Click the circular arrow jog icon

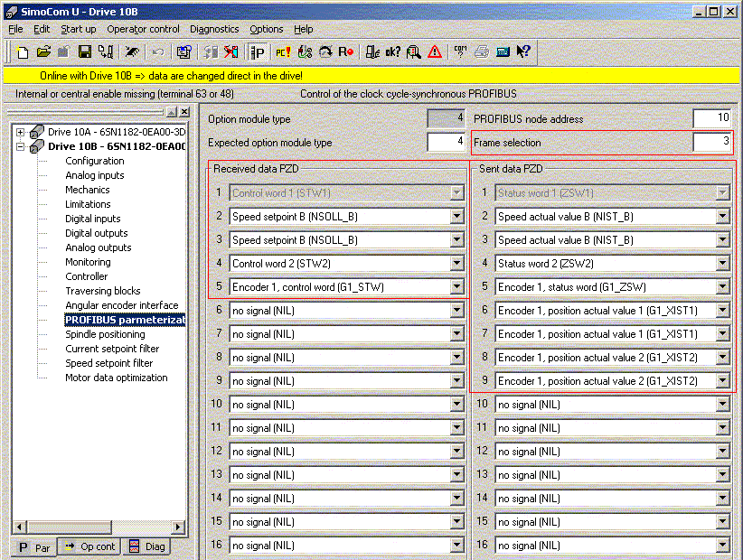click(x=325, y=51)
